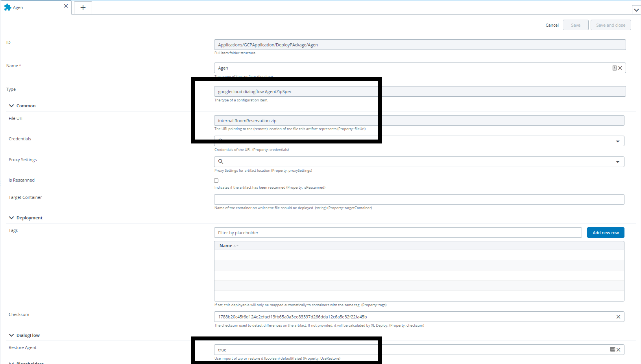This screenshot has width=641, height=364.
Task: Click placeholder icon in Restore Agent field
Action: [612, 349]
